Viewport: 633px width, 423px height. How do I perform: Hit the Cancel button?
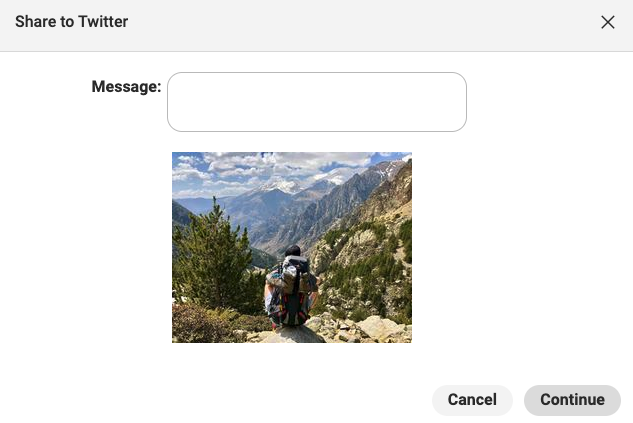[472, 400]
